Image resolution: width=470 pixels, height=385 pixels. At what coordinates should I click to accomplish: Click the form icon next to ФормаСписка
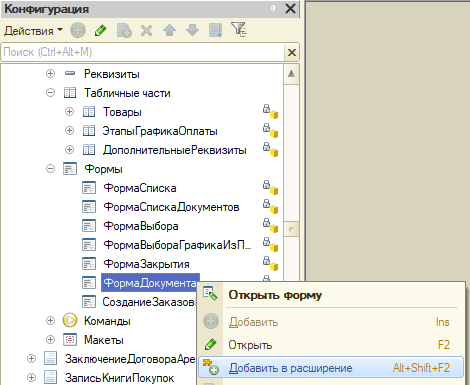click(89, 188)
